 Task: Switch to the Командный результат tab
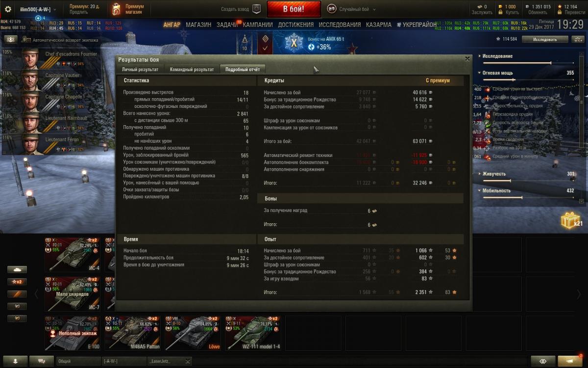tap(192, 70)
